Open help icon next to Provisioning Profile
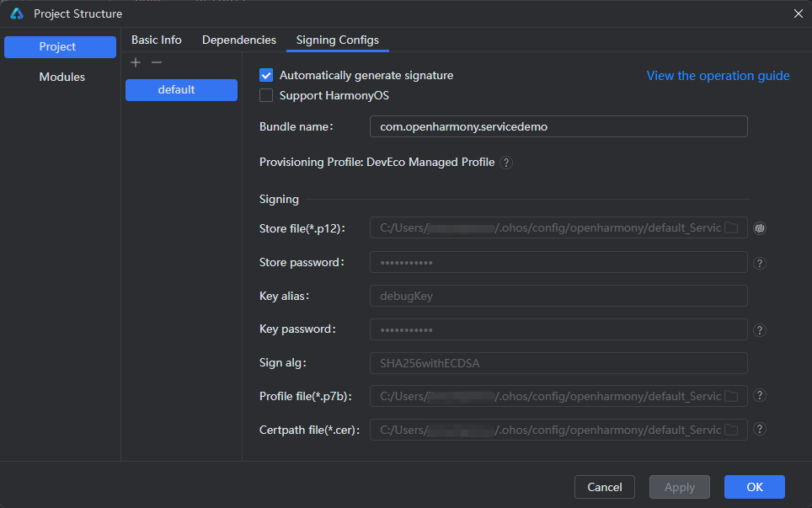The width and height of the screenshot is (812, 508). 506,163
